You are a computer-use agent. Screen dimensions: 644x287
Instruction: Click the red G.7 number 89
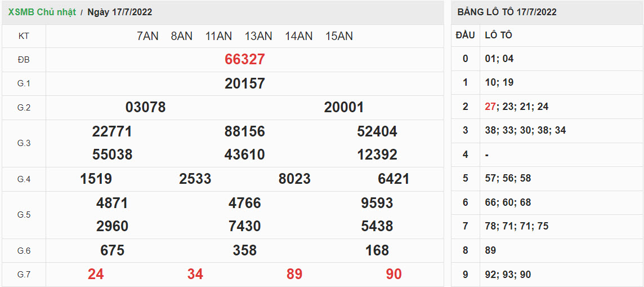(x=294, y=274)
